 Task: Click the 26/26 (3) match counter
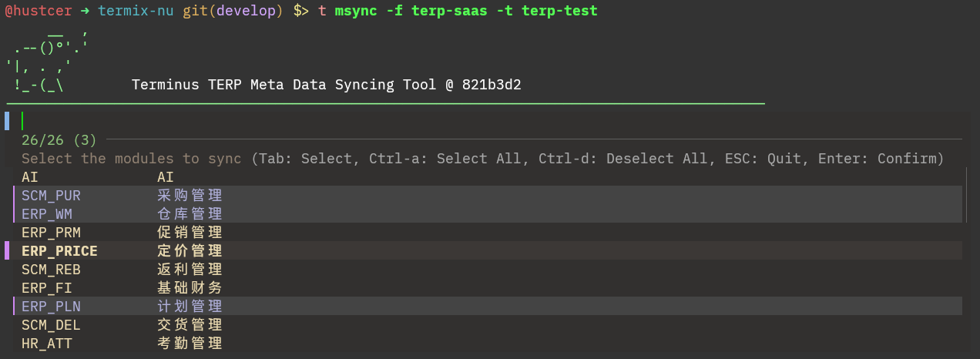(x=59, y=139)
